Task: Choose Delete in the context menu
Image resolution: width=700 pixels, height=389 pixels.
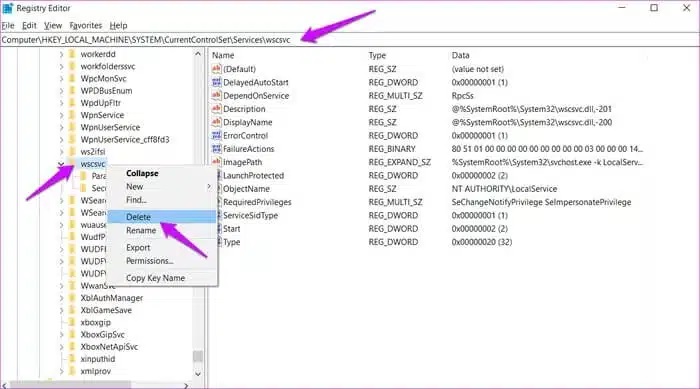Action: coord(161,217)
